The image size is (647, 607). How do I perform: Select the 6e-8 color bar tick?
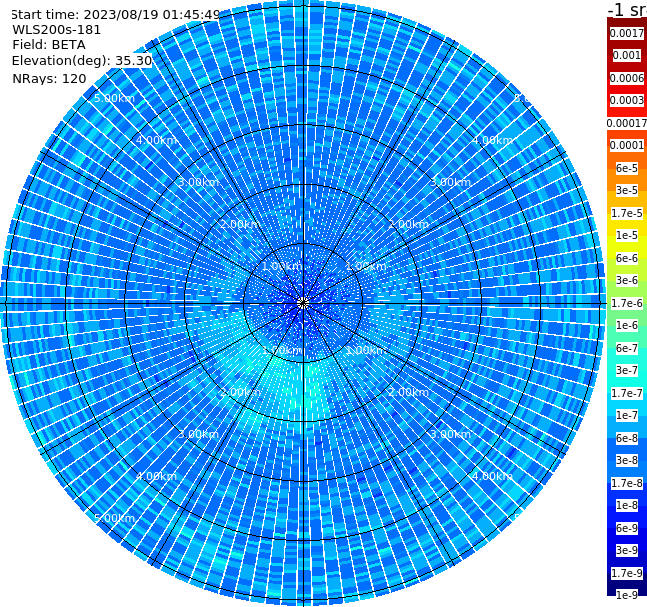[x=627, y=438]
